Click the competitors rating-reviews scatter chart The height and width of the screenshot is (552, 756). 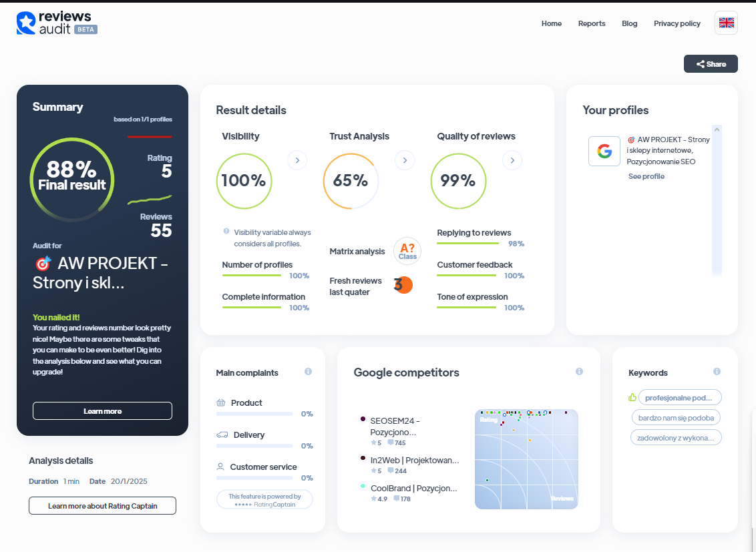pyautogui.click(x=526, y=459)
